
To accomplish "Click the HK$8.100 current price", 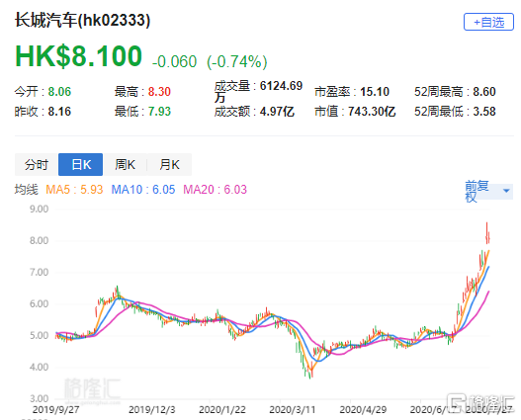I will (x=79, y=55).
